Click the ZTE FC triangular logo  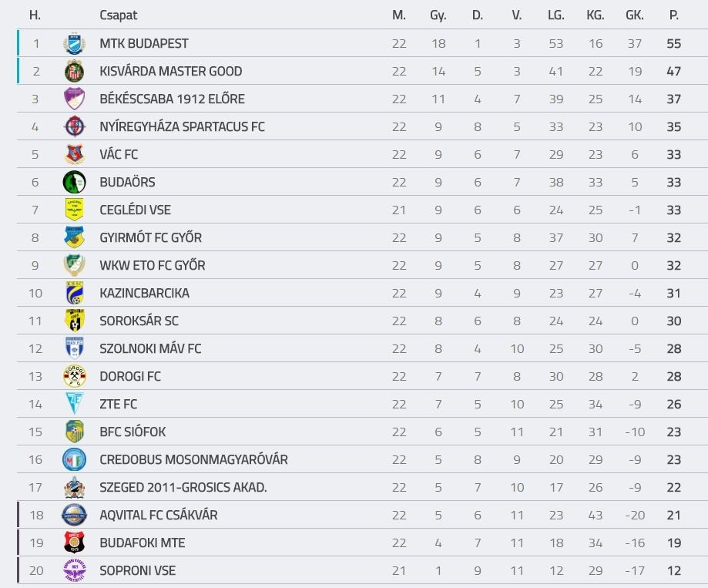click(74, 404)
